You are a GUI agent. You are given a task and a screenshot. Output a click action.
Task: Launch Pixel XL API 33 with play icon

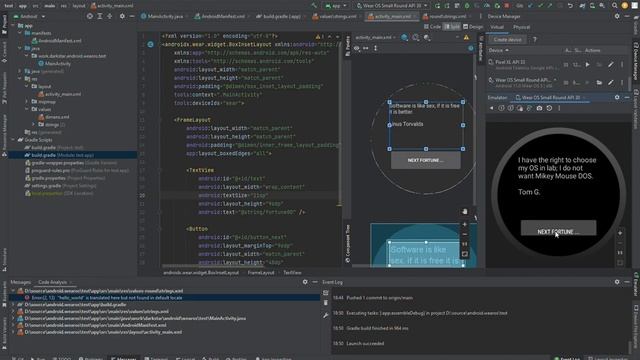587,64
